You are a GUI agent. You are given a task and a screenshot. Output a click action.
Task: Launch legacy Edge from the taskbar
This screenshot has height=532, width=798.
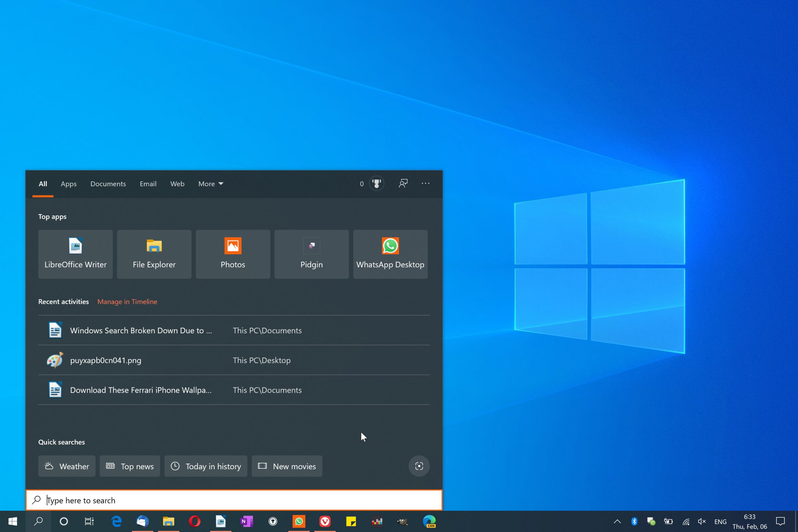point(116,521)
